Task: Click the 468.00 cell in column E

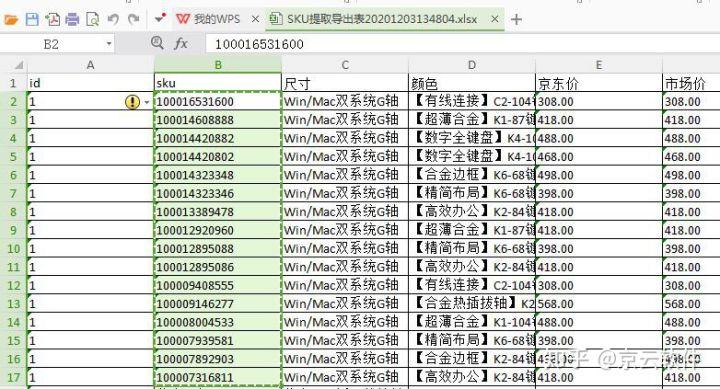Action: (599, 157)
